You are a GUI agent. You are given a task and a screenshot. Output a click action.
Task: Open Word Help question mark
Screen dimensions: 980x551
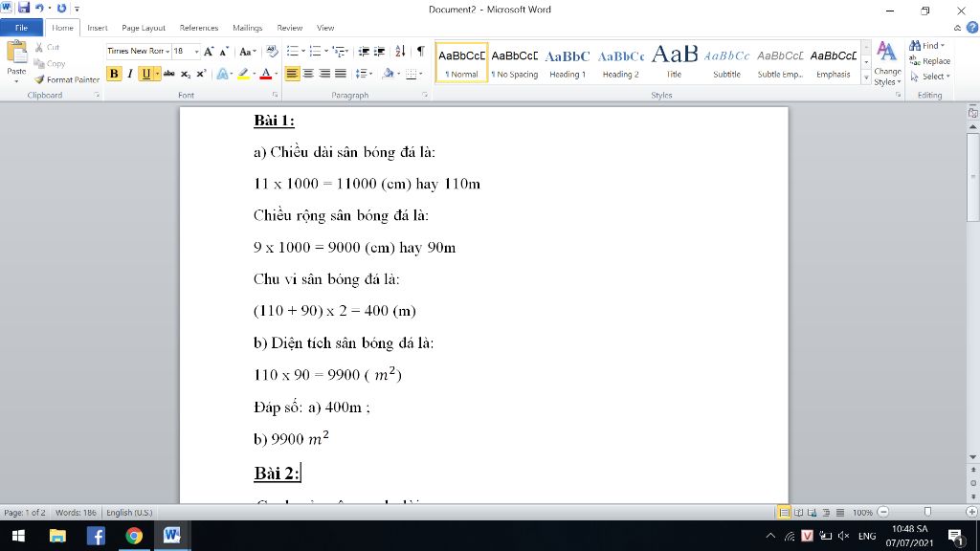tap(972, 28)
